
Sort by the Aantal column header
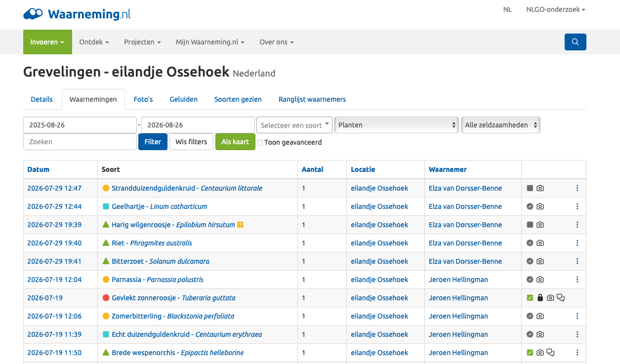click(x=313, y=169)
